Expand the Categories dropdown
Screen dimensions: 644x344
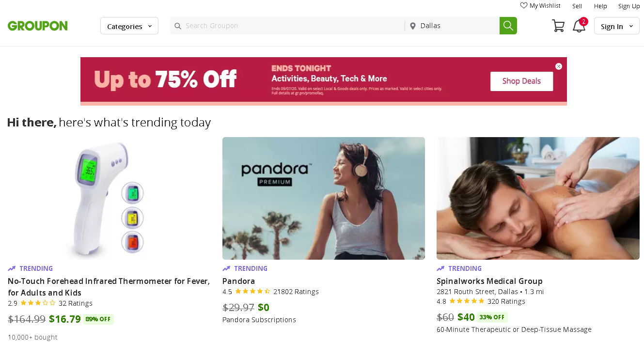[129, 26]
